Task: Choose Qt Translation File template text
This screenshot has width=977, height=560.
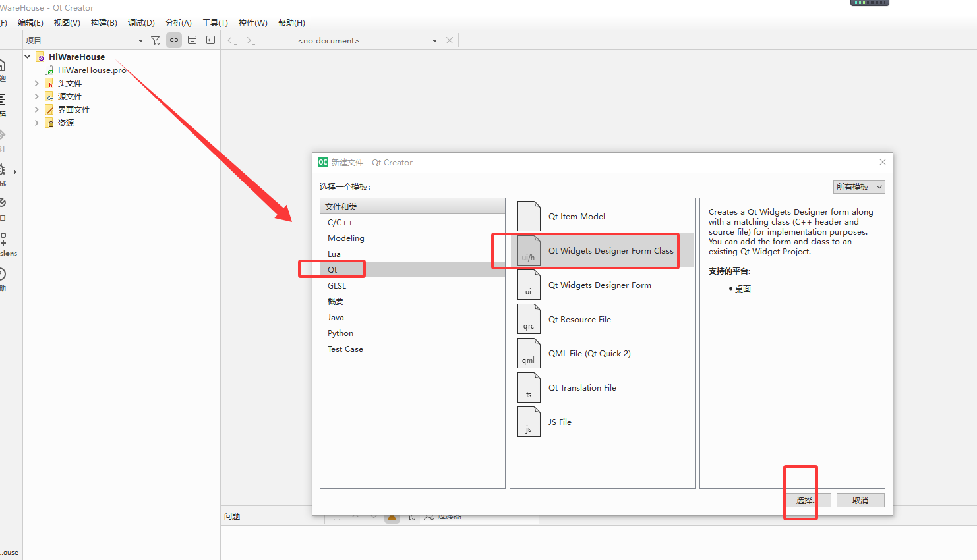Action: 582,388
